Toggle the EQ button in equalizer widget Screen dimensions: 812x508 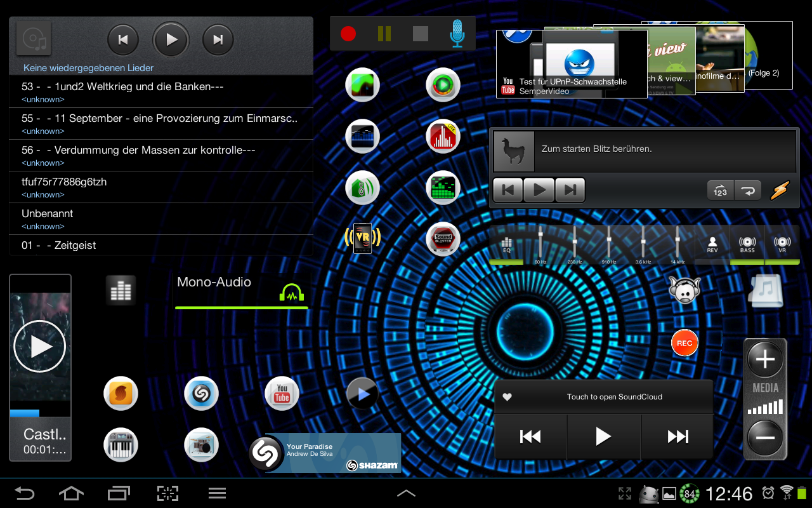click(x=506, y=245)
